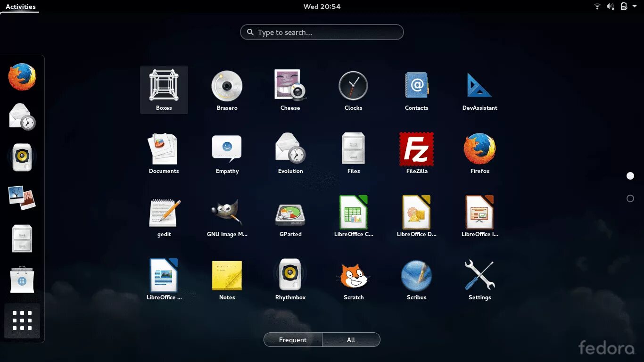Image resolution: width=644 pixels, height=362 pixels.
Task: Expand the system menu arrow
Action: tap(635, 7)
